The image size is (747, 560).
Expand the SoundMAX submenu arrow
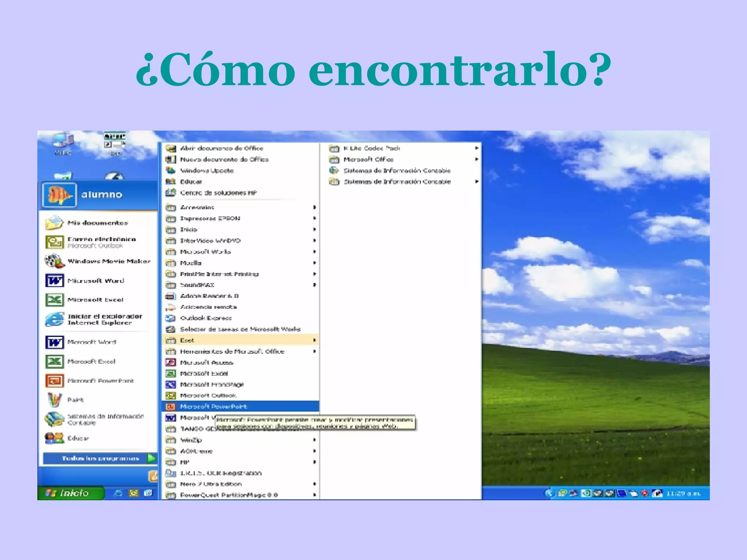314,285
